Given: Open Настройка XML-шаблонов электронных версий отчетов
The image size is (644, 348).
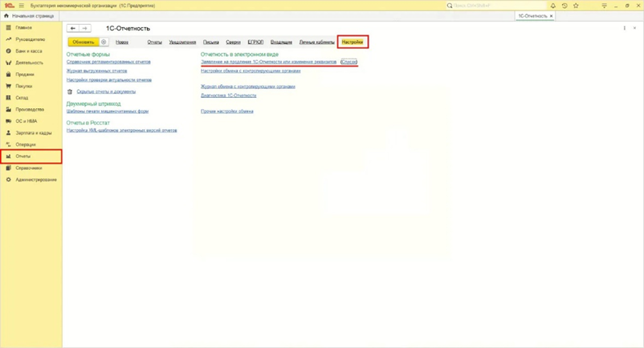Looking at the screenshot, I should point(121,131).
